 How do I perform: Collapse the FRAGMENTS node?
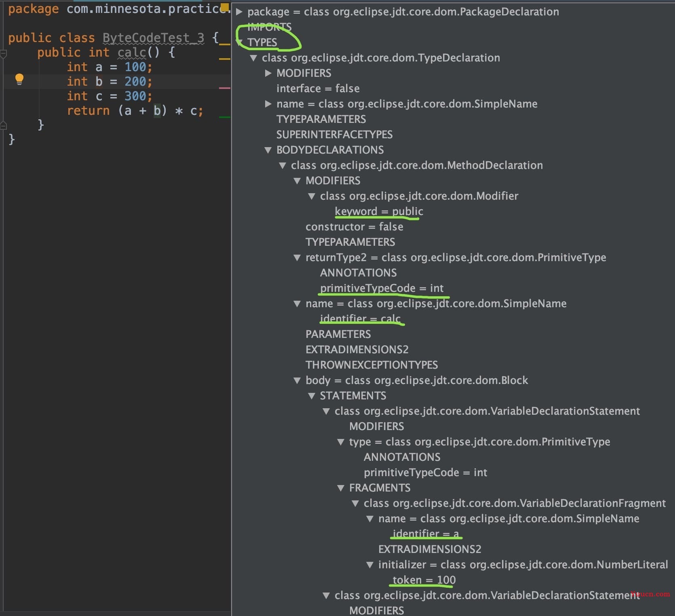click(341, 488)
